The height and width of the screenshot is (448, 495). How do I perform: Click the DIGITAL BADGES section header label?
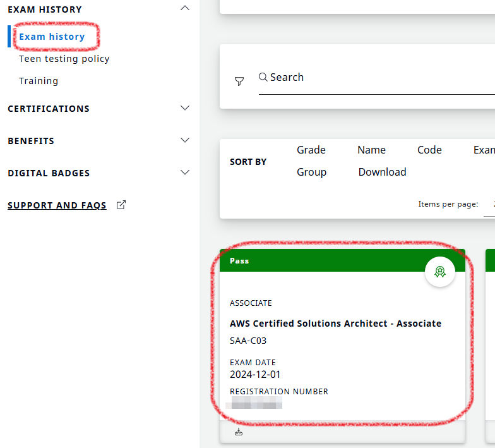(49, 173)
